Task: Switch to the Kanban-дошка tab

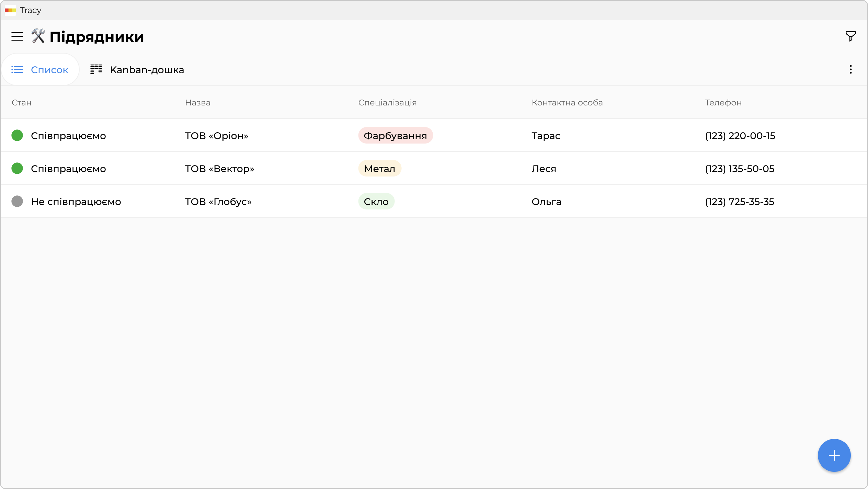Action: pyautogui.click(x=147, y=70)
